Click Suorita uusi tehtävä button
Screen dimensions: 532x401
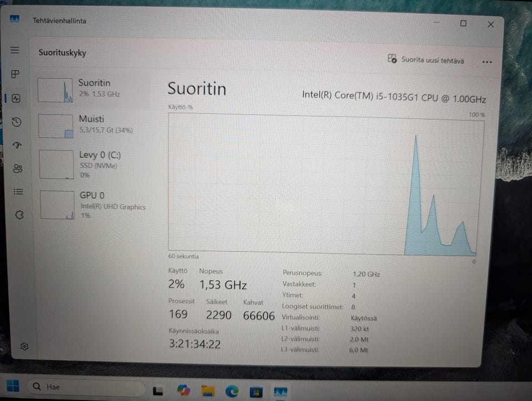(426, 59)
